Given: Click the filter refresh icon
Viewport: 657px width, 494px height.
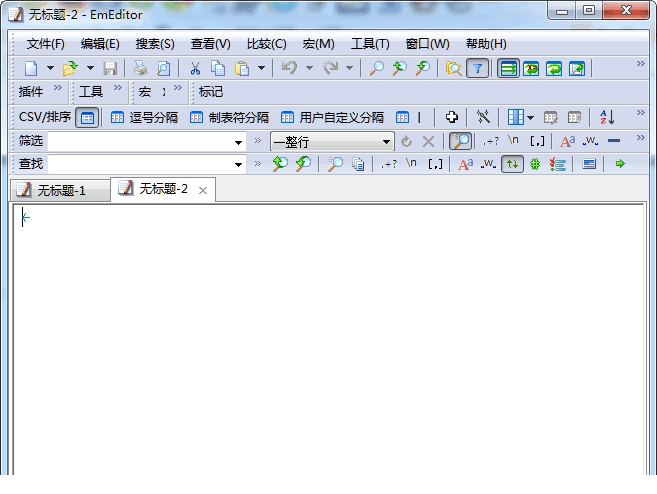Looking at the screenshot, I should pyautogui.click(x=406, y=142).
